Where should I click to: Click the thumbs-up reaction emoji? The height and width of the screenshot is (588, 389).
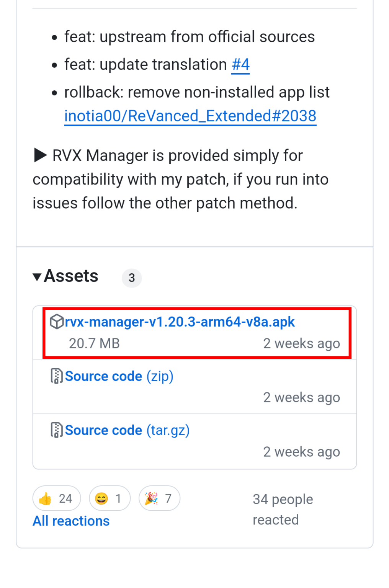[x=46, y=498]
